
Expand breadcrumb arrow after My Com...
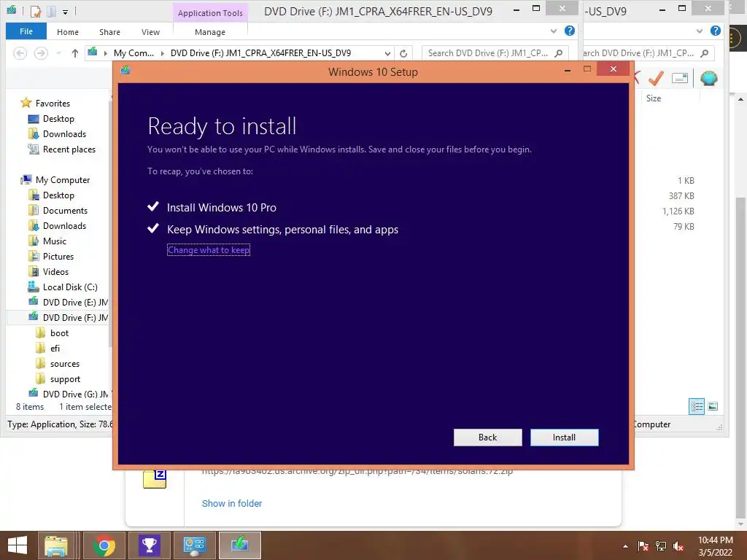pyautogui.click(x=163, y=53)
